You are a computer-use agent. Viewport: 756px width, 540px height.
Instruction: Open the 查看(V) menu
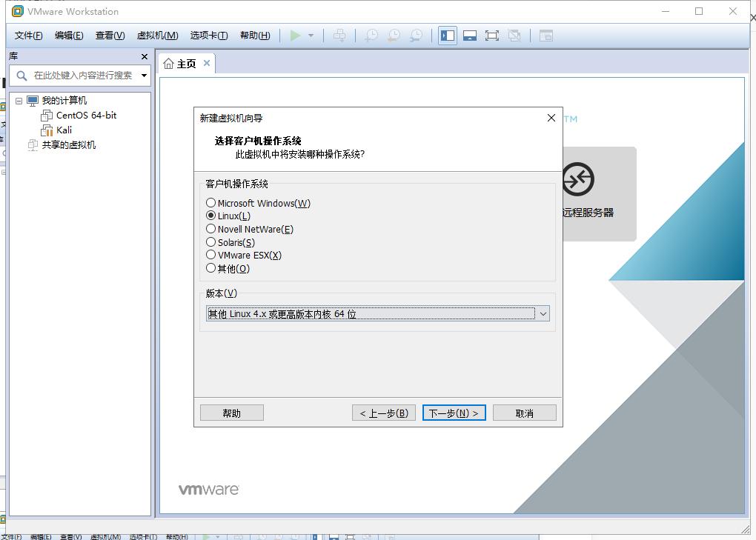pos(110,36)
